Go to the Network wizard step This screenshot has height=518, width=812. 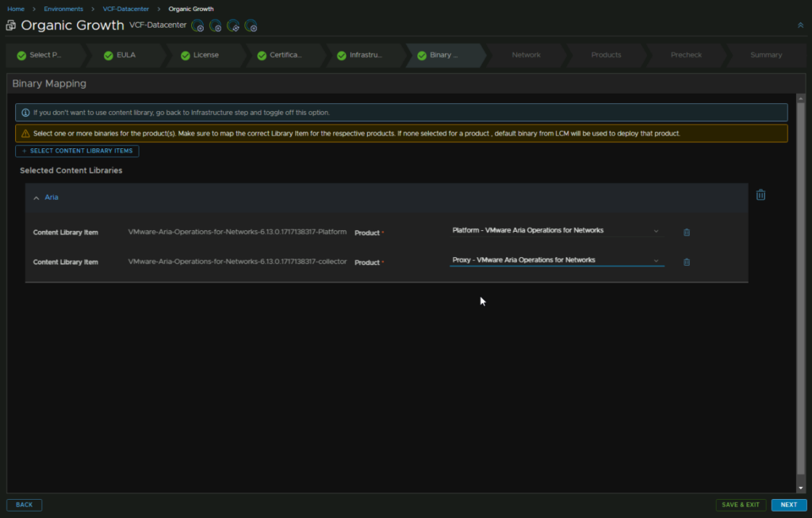click(527, 55)
